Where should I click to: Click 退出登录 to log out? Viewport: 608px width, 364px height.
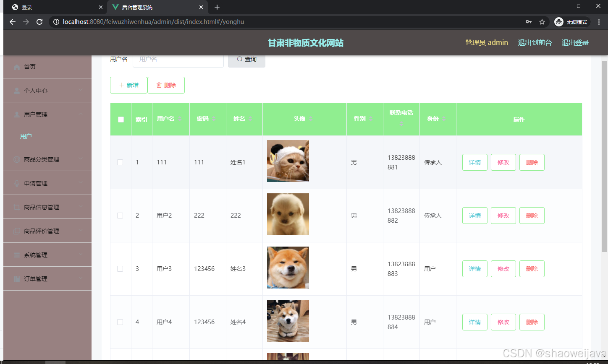(x=575, y=42)
